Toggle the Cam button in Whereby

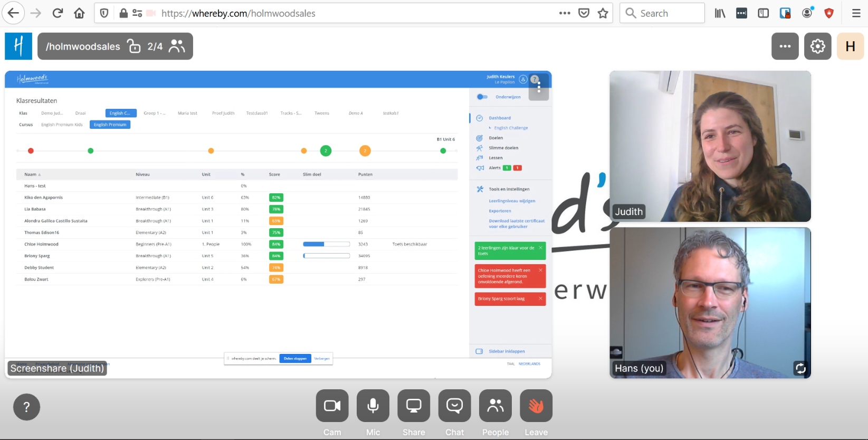point(332,406)
